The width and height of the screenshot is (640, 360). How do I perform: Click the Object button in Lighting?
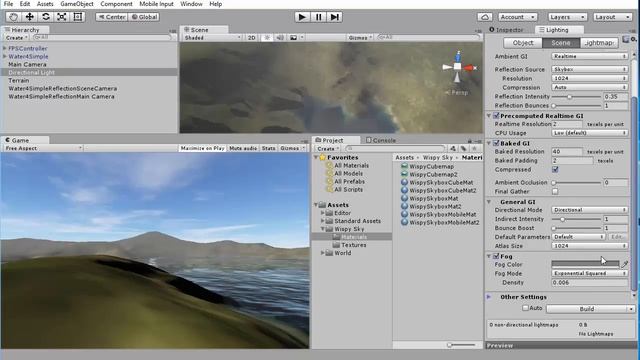tap(523, 43)
